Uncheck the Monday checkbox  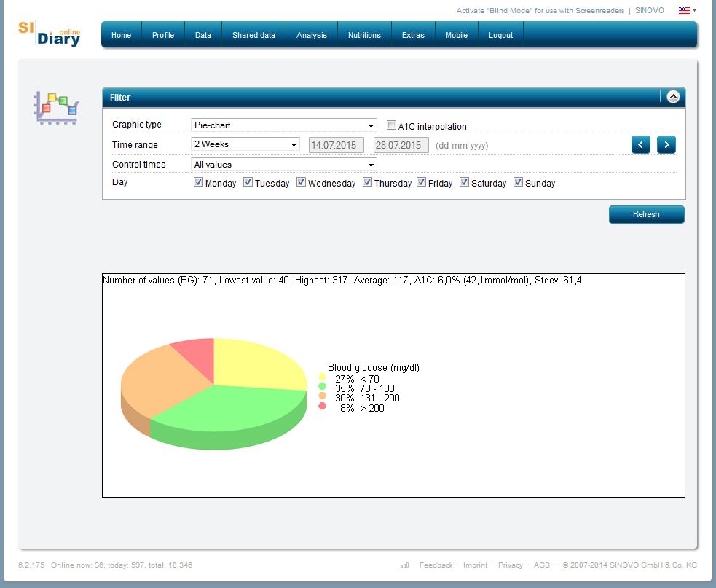198,182
